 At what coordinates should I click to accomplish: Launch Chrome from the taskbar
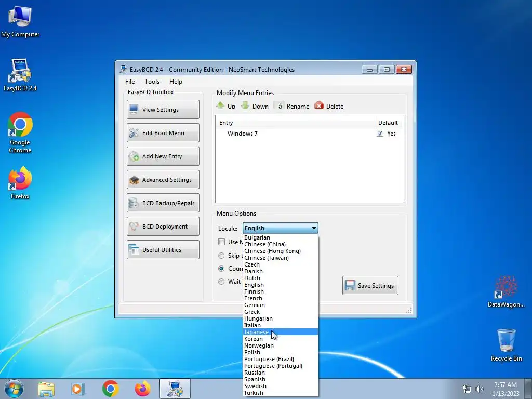tap(110, 389)
